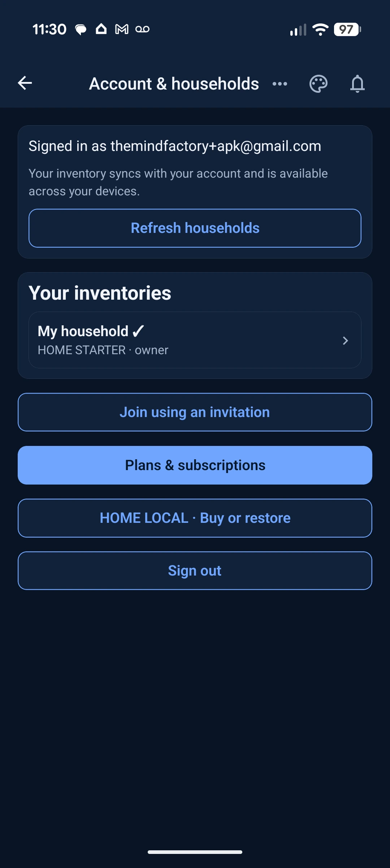Tap the cellular signal bars icon
This screenshot has height=868, width=390.
pos(298,30)
